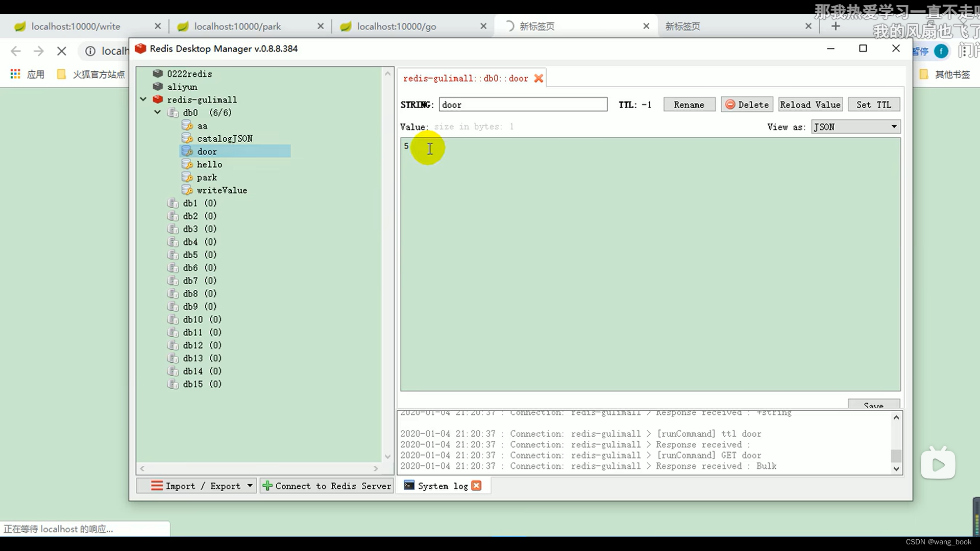
Task: Select database db3 (0)
Action: (x=200, y=229)
